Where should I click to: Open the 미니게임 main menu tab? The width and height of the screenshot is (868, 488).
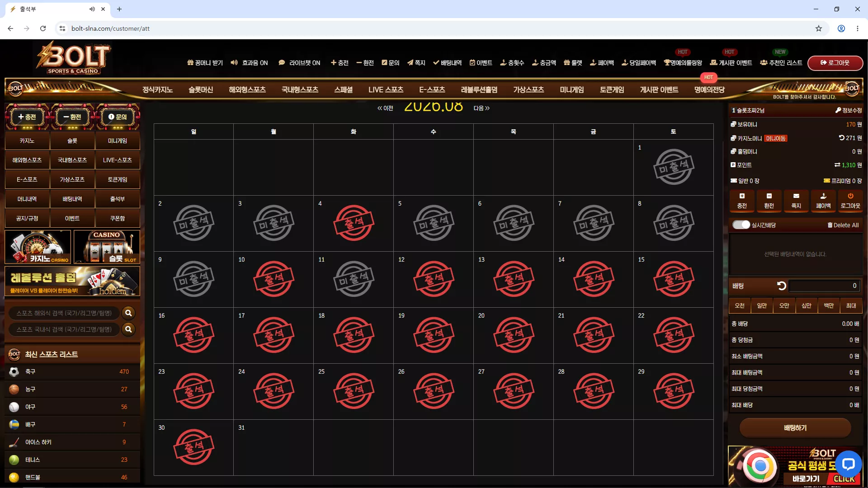(x=572, y=90)
